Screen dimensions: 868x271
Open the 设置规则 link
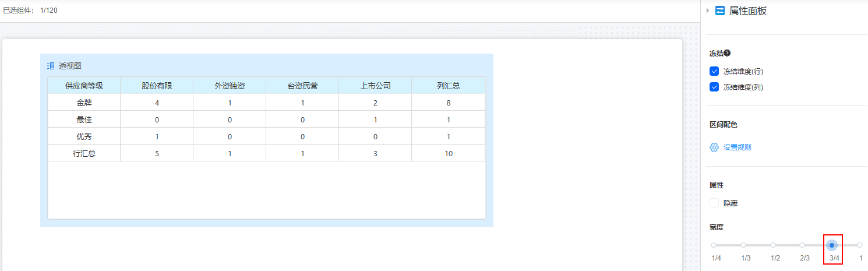[738, 147]
